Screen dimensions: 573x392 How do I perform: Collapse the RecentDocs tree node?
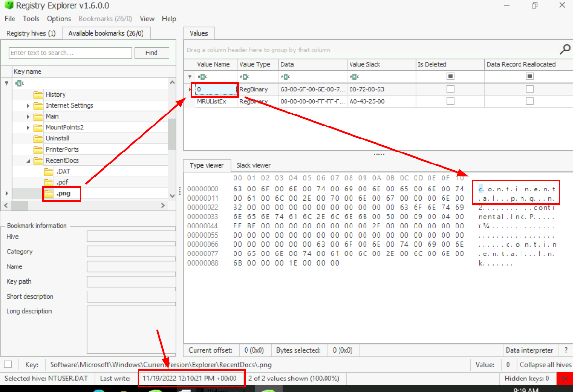coord(28,161)
